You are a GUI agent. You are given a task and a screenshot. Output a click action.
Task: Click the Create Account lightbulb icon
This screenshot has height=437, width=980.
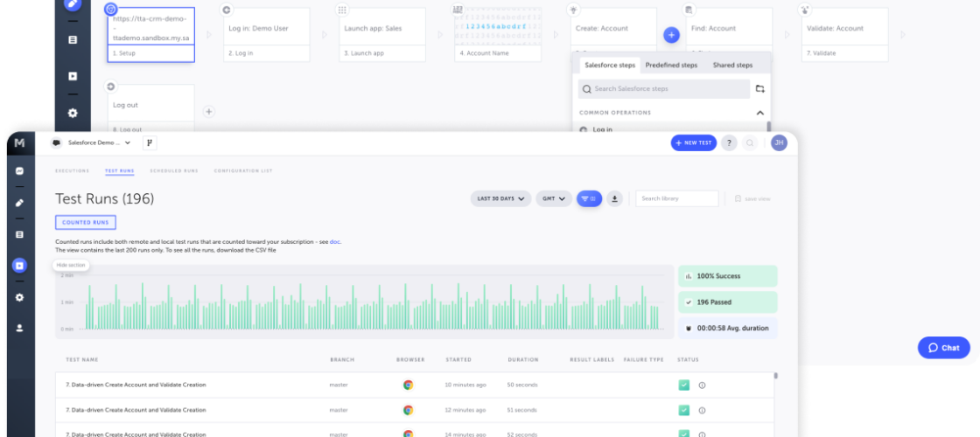click(573, 10)
